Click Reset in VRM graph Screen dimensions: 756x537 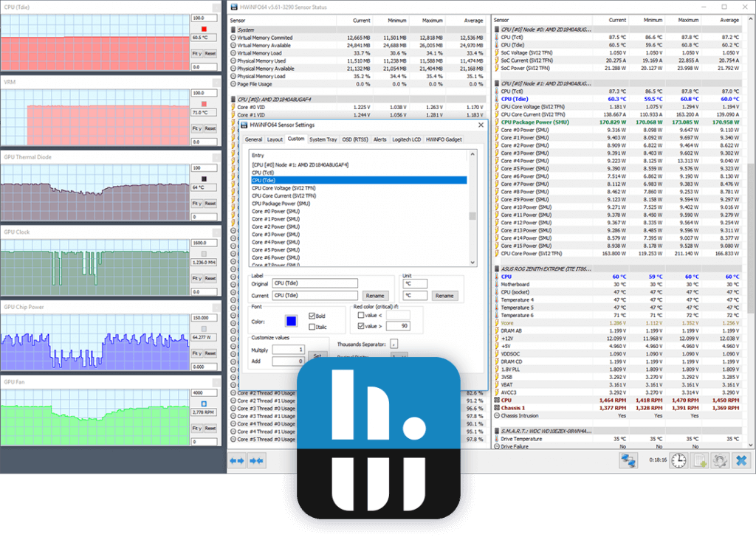point(210,128)
